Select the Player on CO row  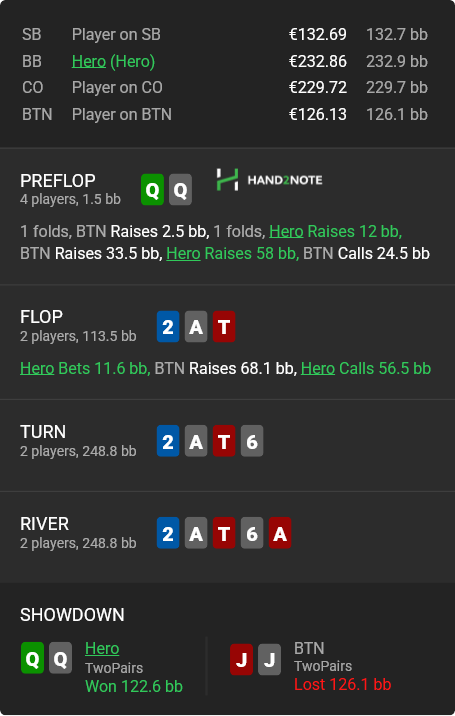click(225, 87)
